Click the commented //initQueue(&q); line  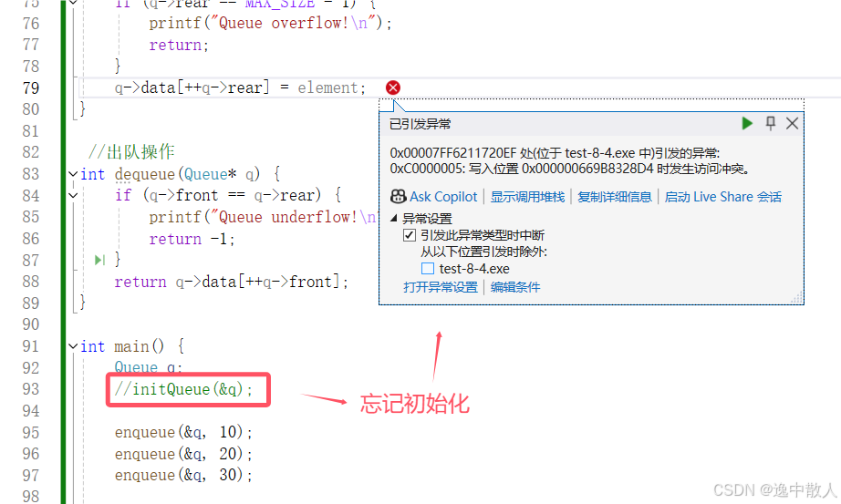click(183, 389)
